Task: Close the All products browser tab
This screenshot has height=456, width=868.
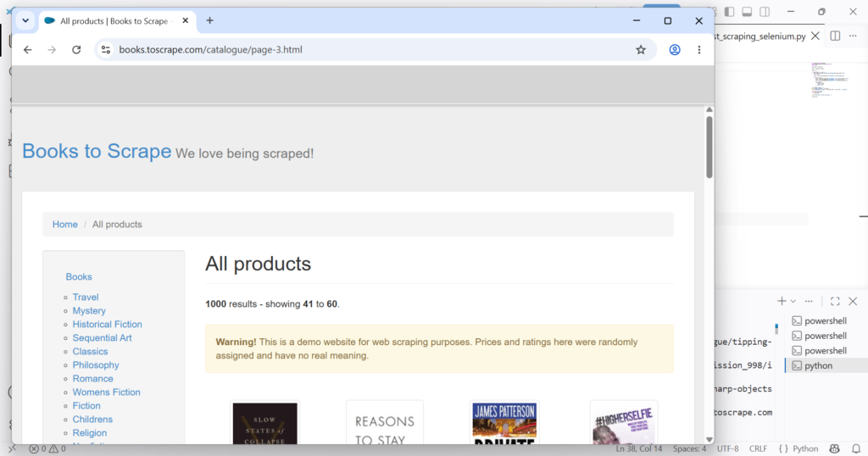Action: [186, 20]
